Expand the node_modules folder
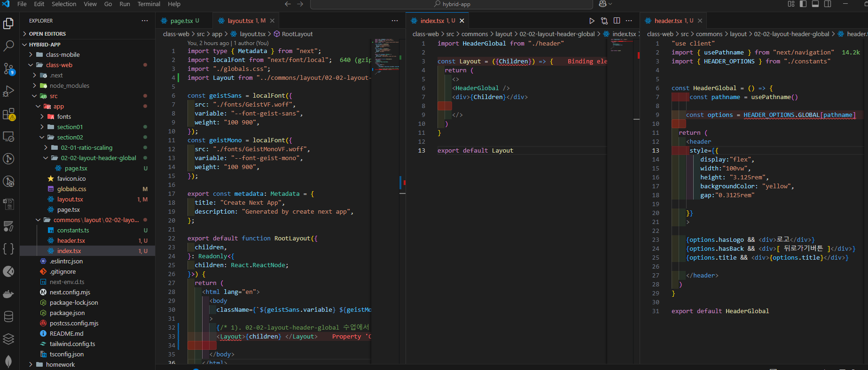Viewport: 868px width, 370px height. [87, 86]
